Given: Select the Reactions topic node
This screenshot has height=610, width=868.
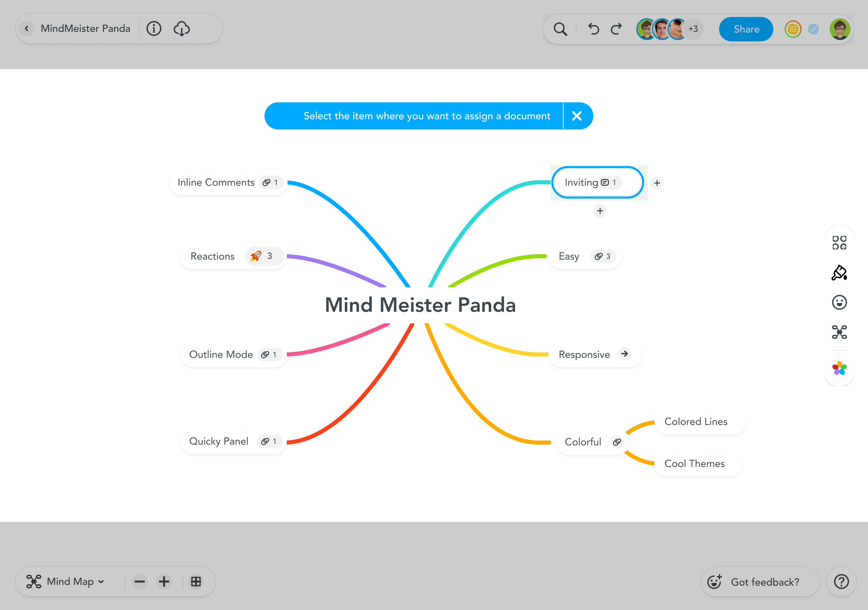Looking at the screenshot, I should click(213, 256).
